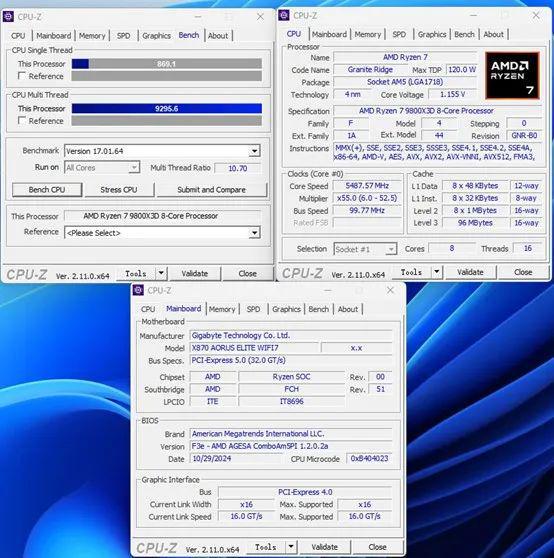Open the Benchmark version 17.01.64 dropdown
Viewport: 554px width, 558px height.
click(254, 151)
